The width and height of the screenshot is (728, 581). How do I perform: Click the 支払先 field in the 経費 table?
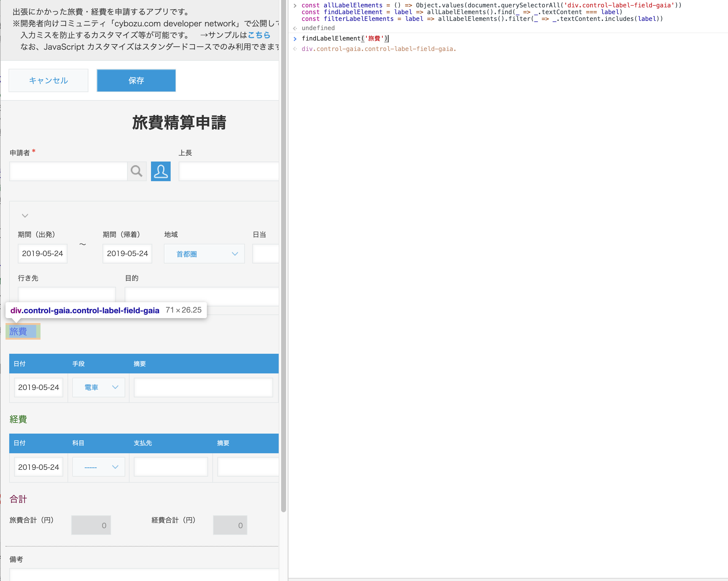(171, 467)
